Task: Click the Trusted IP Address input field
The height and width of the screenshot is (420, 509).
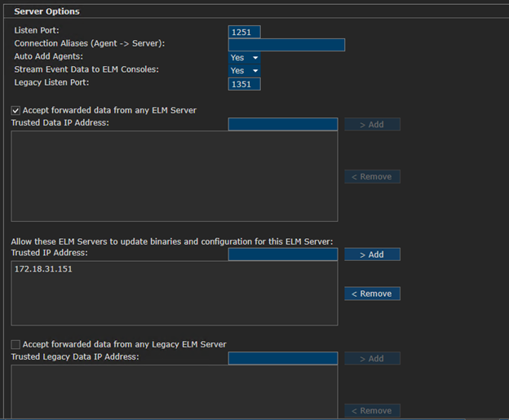Action: click(x=283, y=254)
